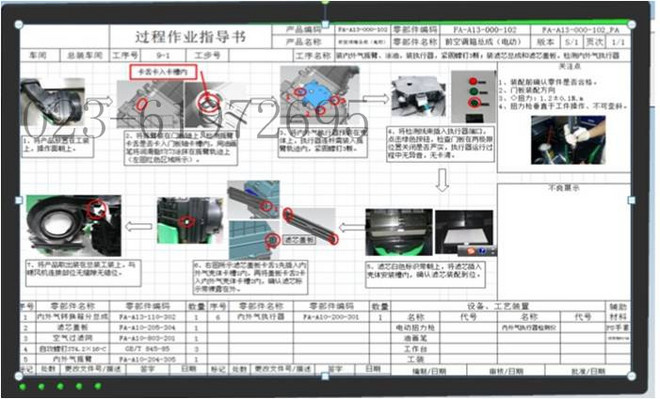Screen dimensions: 660x399
Task: Select the top-right corner resize handle
Action: pyautogui.click(x=632, y=25)
